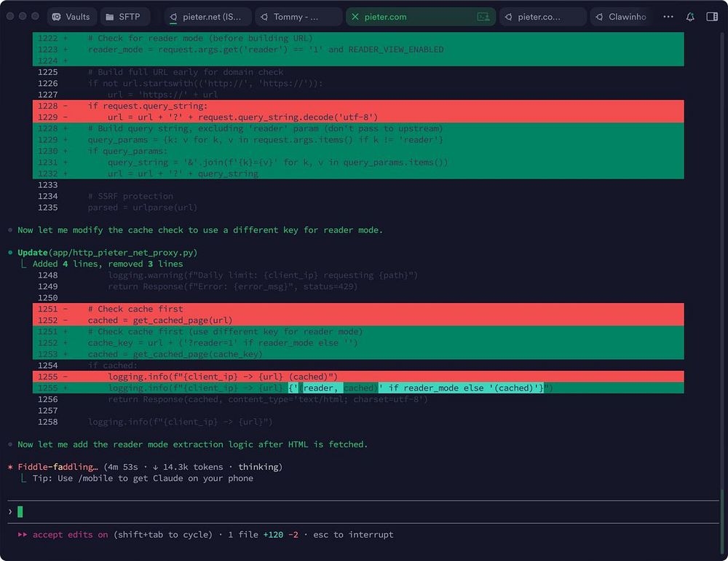
Task: Click 'esc to interrupt' status text
Action: [x=353, y=535]
